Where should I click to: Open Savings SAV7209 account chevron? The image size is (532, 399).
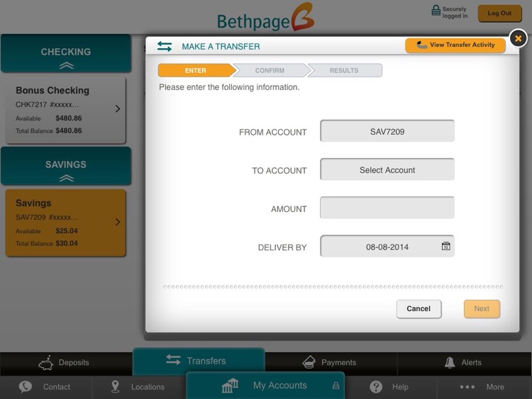coord(118,222)
